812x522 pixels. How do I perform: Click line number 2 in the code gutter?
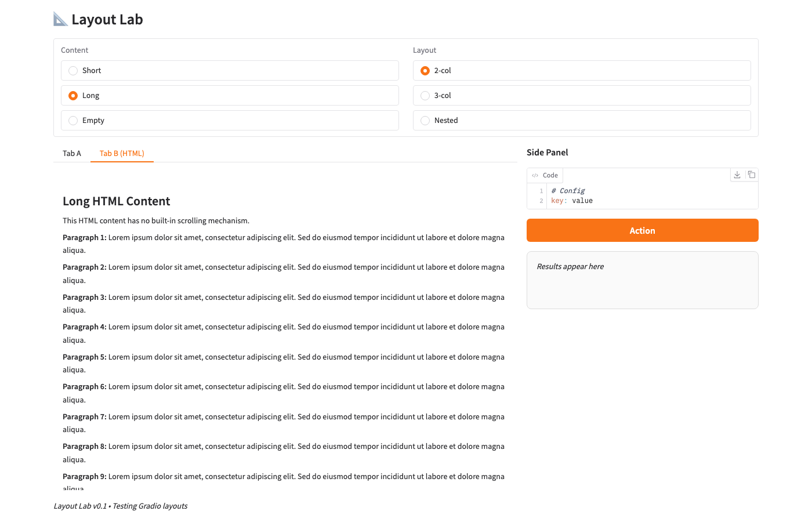(x=541, y=201)
